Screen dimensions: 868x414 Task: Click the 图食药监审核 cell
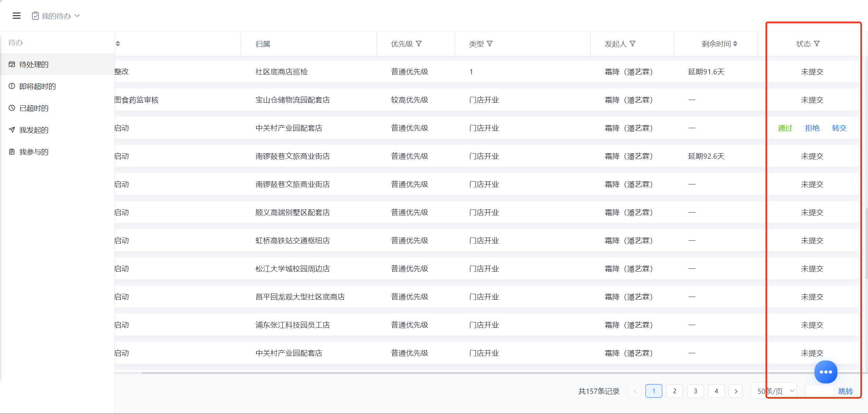pyautogui.click(x=137, y=100)
